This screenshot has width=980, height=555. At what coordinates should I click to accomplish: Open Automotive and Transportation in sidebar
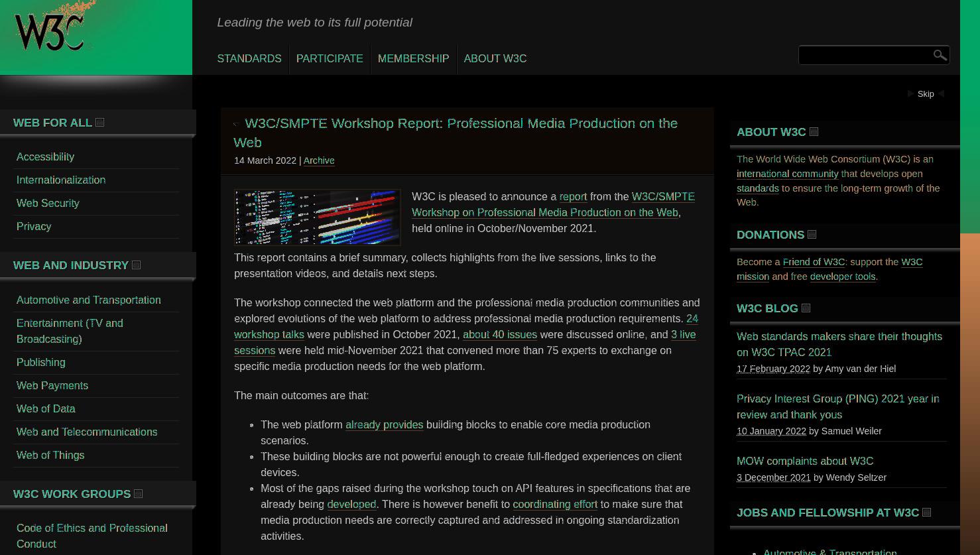pos(89,300)
